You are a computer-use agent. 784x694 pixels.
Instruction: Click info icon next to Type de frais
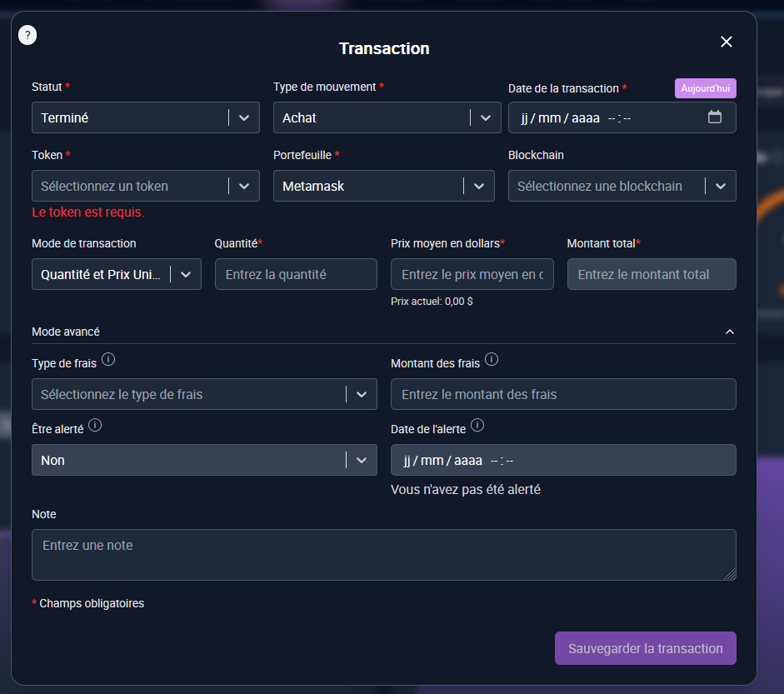click(108, 361)
